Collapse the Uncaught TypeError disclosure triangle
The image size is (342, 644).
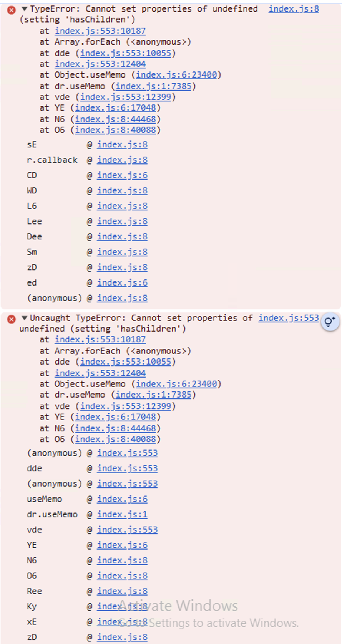[25, 318]
